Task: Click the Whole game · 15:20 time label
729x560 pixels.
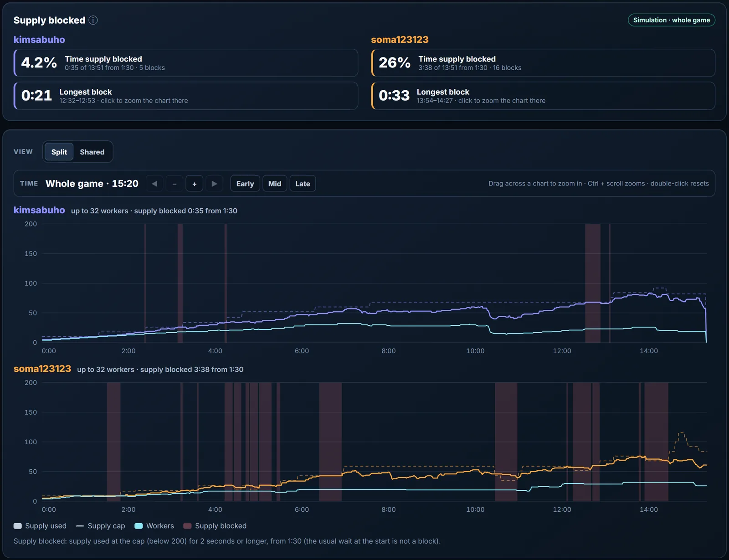Action: 92,184
